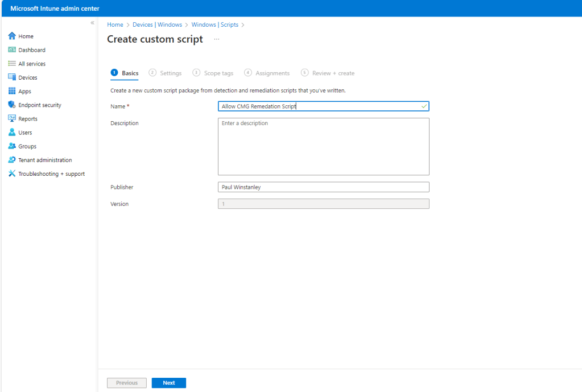The image size is (582, 392).
Task: Switch to the Settings step tab
Action: point(170,73)
